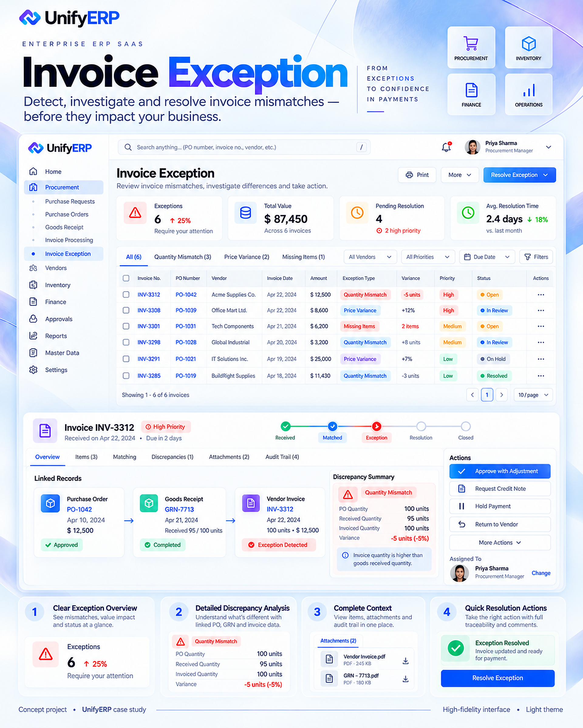Download GRN - 7713.pdf attachment
This screenshot has width=583, height=728.
(x=406, y=679)
